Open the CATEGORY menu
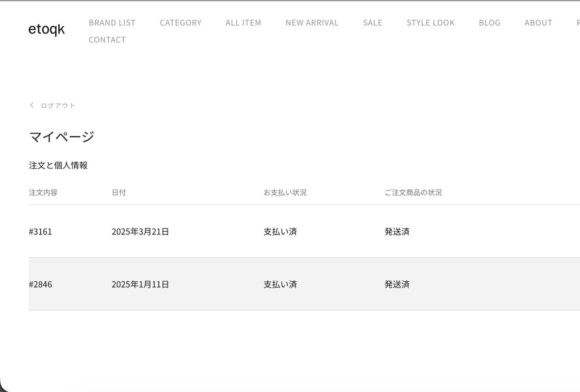The image size is (580, 392). tap(180, 23)
